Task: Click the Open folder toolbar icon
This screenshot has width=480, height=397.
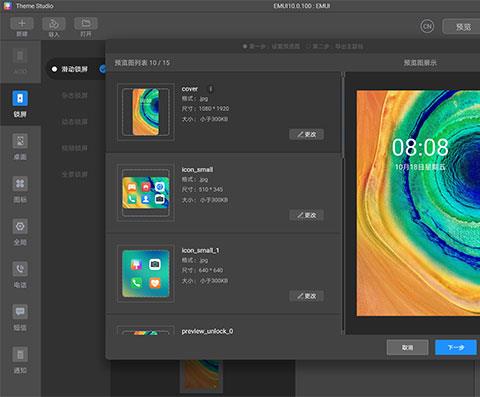Action: point(86,24)
